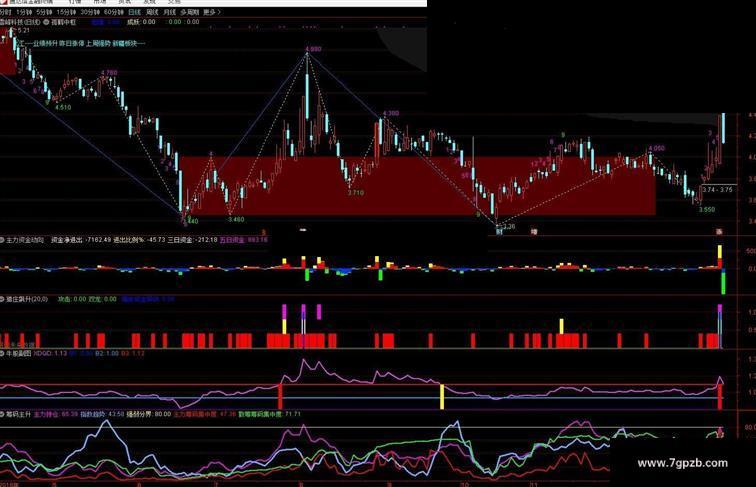Click the 筹码中枢 indicator label
Viewport: 756px width, 487px height.
point(64,22)
